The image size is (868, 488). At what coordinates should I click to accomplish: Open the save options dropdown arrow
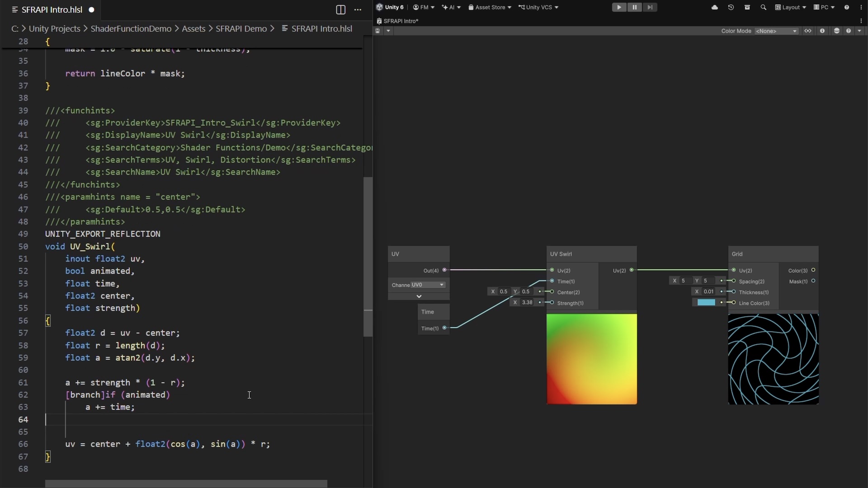[x=388, y=31]
